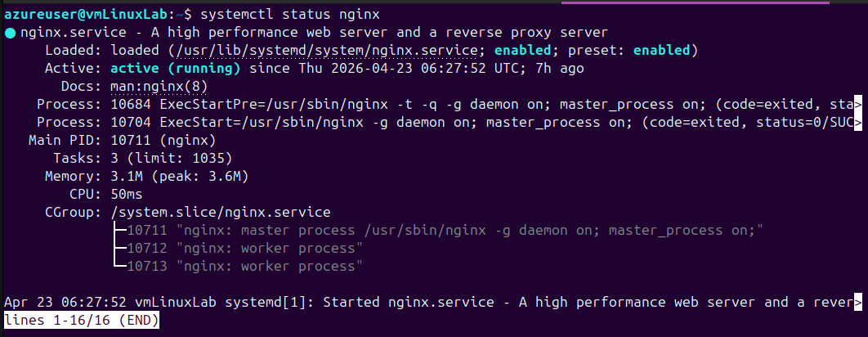868x337 pixels.
Task: Click the 'lines 1-16/16 (END)' pager status
Action: coord(82,321)
